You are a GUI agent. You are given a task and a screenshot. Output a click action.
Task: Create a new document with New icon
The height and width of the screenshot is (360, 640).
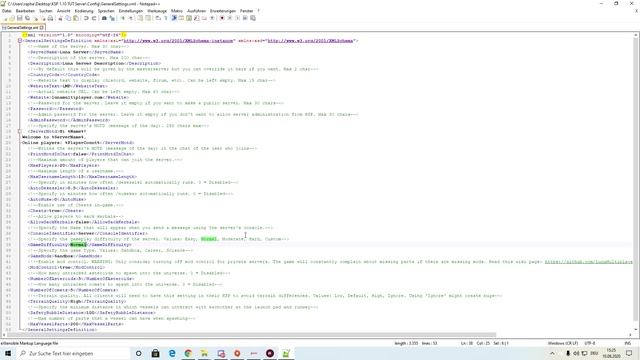[x=4, y=18]
